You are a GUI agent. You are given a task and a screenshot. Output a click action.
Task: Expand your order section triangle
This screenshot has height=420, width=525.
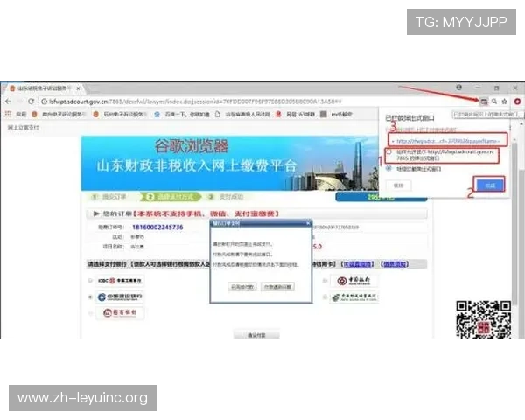tap(96, 213)
